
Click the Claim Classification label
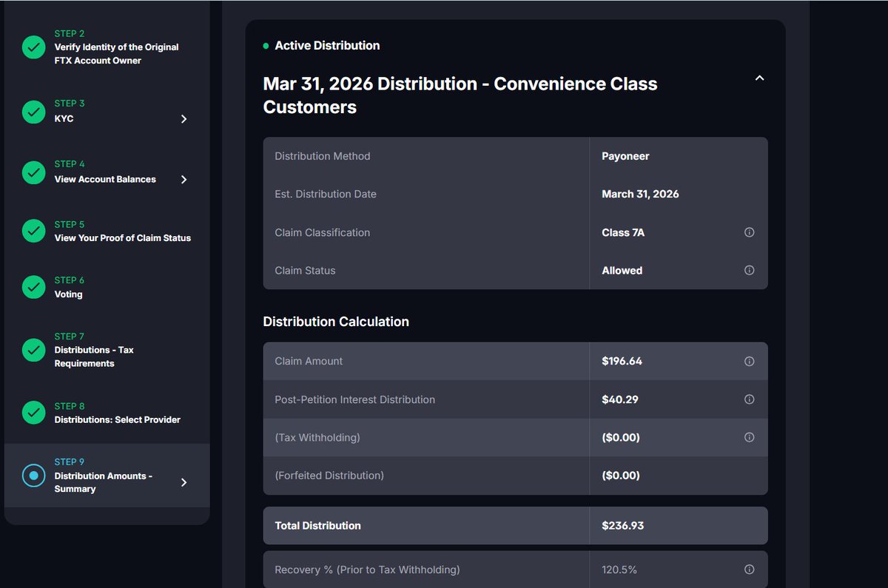pyautogui.click(x=322, y=232)
